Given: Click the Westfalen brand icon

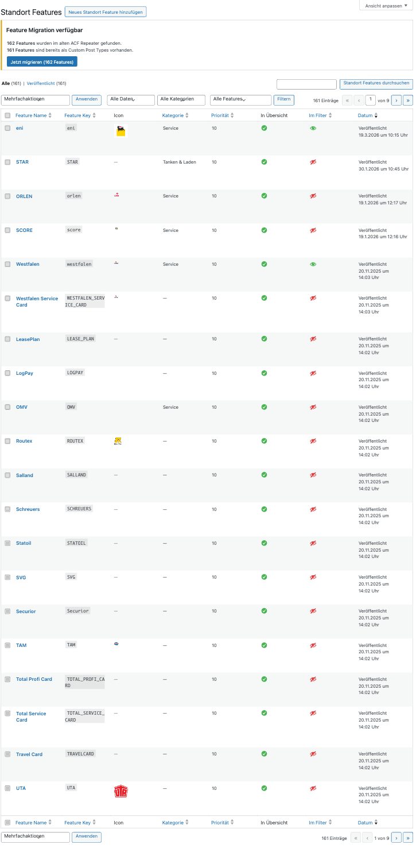Looking at the screenshot, I should [116, 263].
